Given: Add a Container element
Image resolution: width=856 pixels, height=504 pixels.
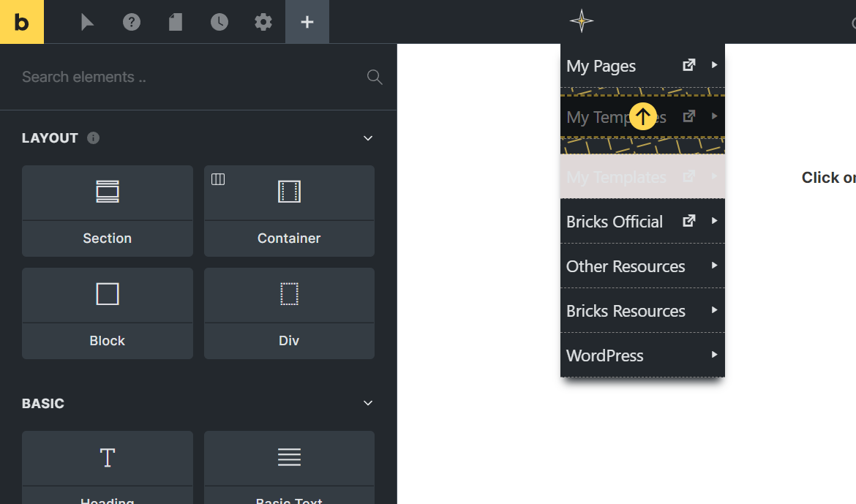Looking at the screenshot, I should click(289, 211).
